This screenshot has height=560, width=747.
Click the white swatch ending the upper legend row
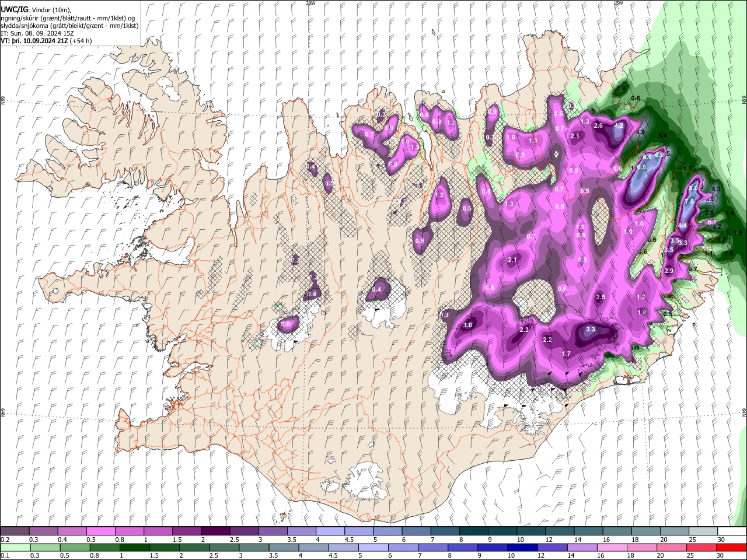[732, 531]
